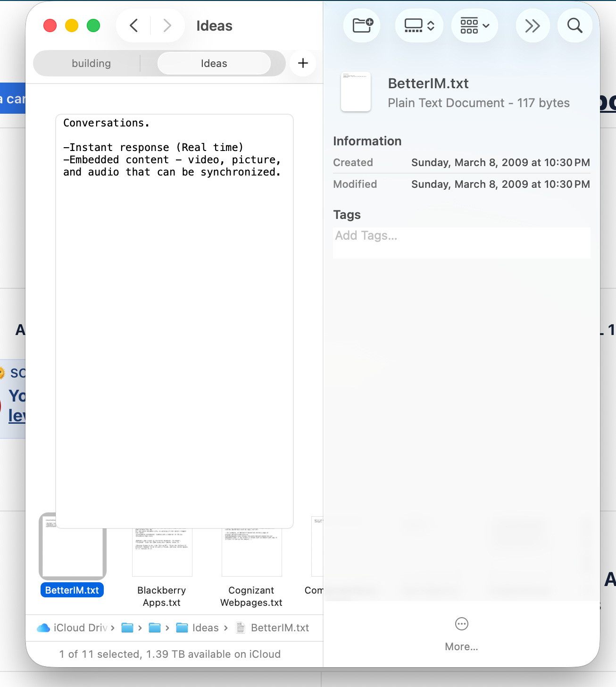
Task: Open the second unnamed folder in path bar
Action: (155, 628)
